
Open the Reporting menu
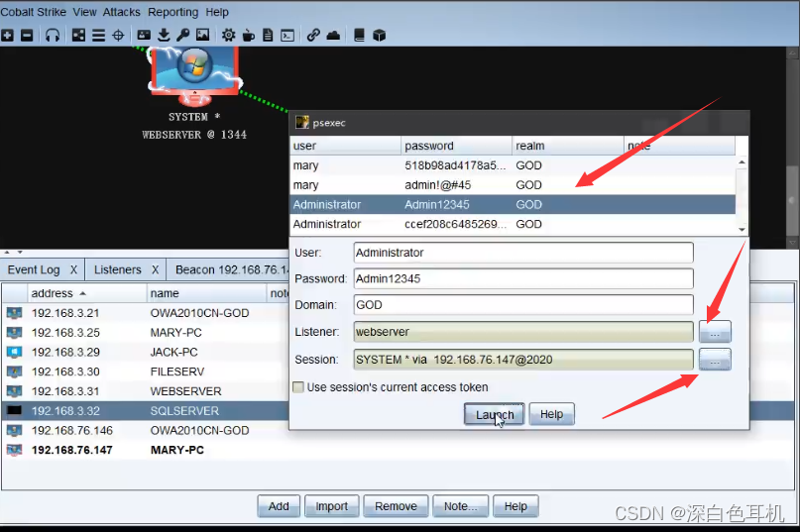[172, 12]
